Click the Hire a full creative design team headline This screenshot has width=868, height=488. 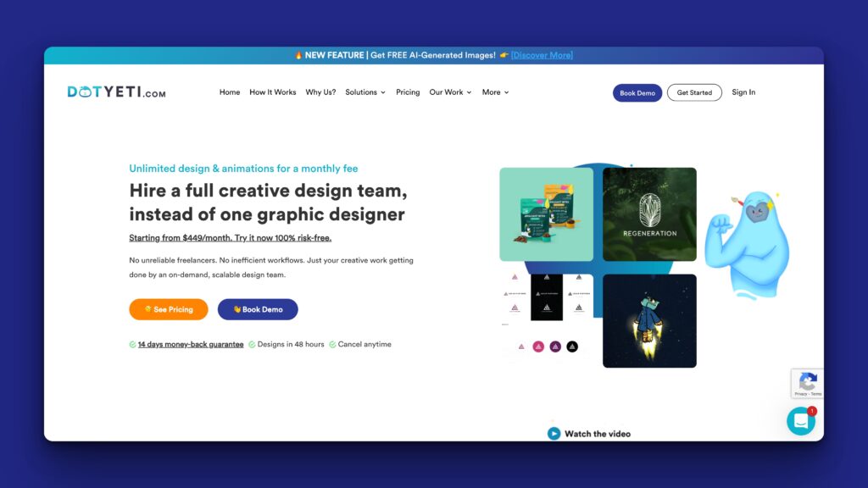click(x=269, y=202)
